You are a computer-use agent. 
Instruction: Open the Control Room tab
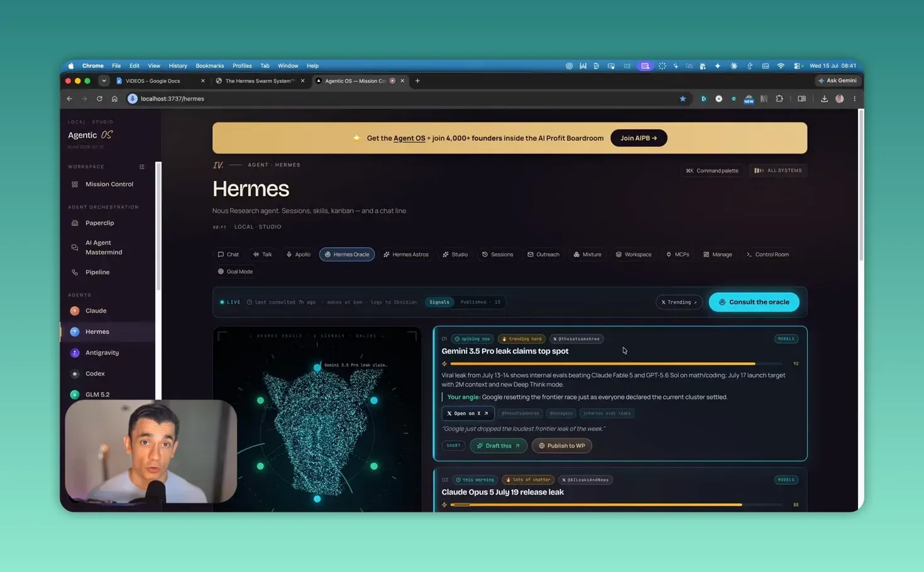coord(767,255)
